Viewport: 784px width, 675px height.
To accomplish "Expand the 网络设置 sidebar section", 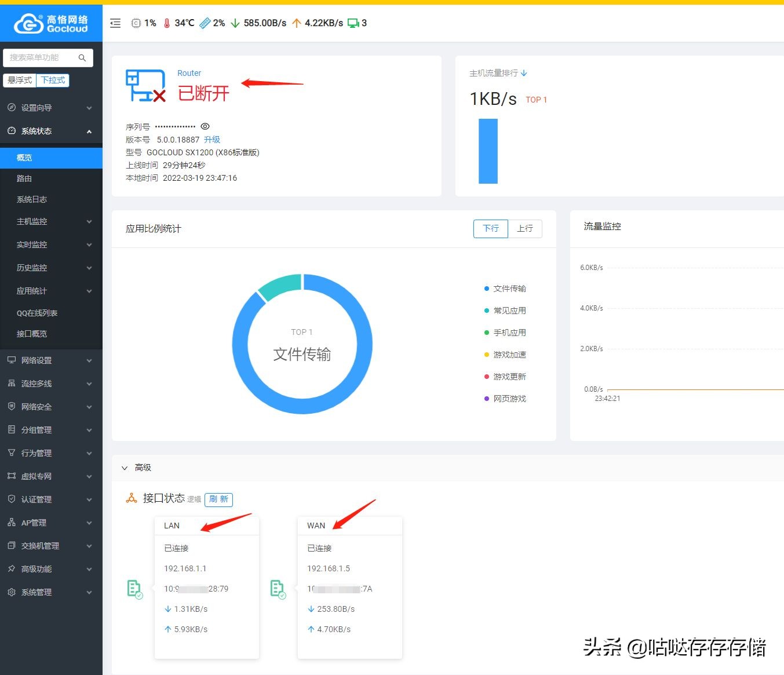I will [x=51, y=360].
